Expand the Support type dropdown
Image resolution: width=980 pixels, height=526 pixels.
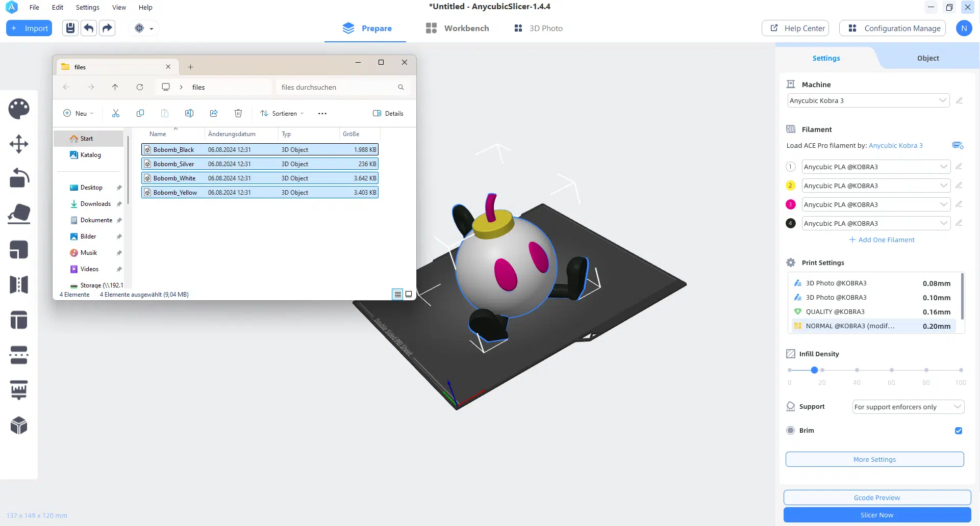coord(908,407)
